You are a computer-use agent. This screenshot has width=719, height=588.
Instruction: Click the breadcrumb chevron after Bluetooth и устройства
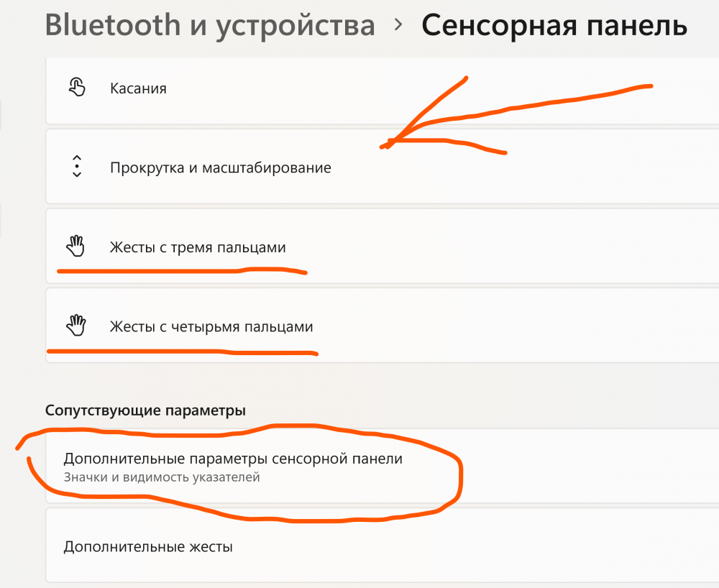398,26
